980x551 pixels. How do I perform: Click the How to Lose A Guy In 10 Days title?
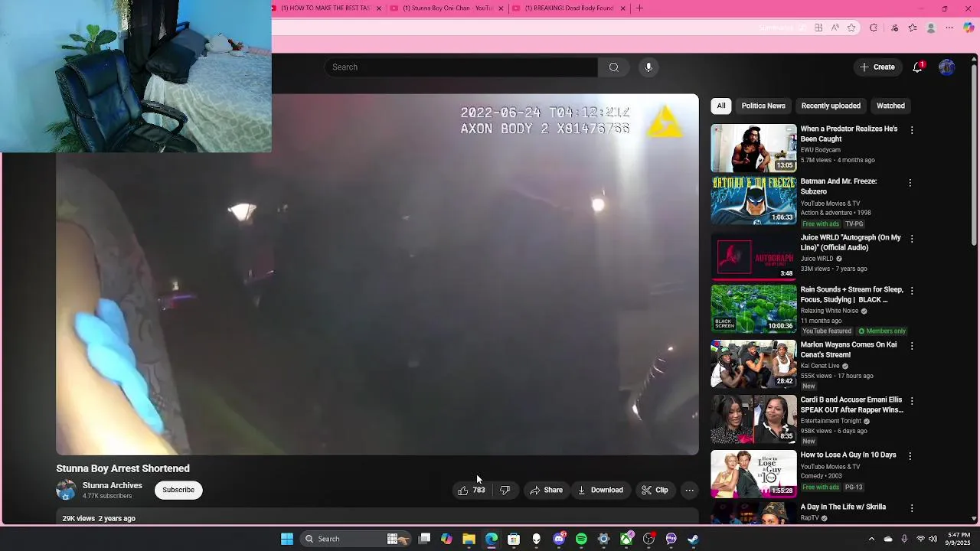tap(848, 455)
